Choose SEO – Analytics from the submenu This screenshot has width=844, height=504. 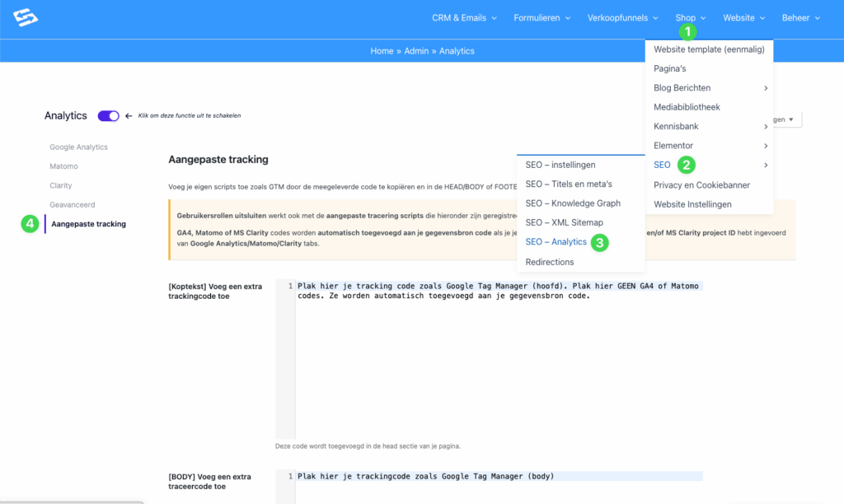tap(556, 242)
